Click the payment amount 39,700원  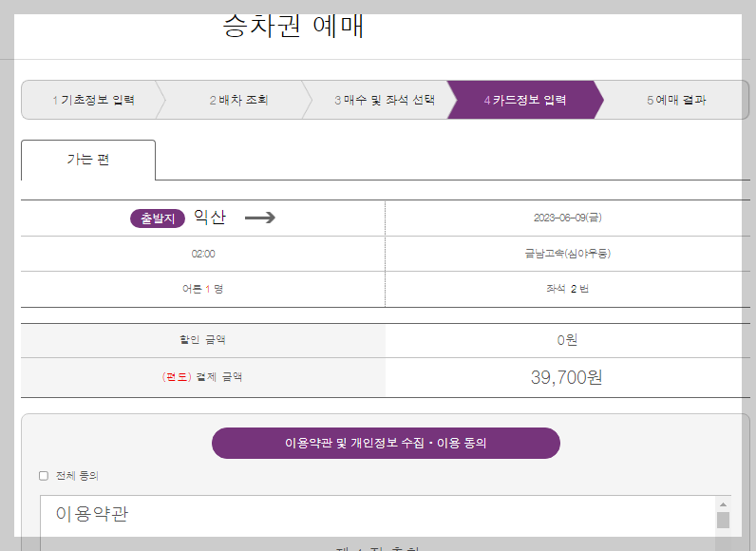click(566, 377)
